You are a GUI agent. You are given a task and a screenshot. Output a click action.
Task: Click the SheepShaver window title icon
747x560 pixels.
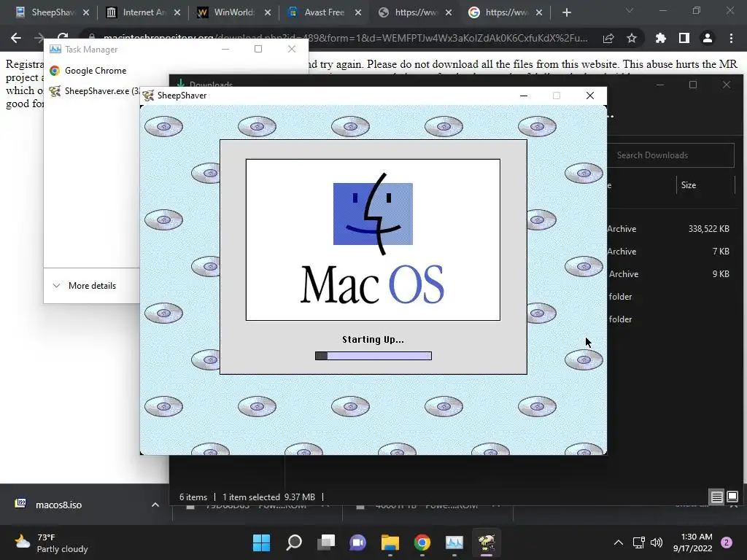click(x=148, y=96)
